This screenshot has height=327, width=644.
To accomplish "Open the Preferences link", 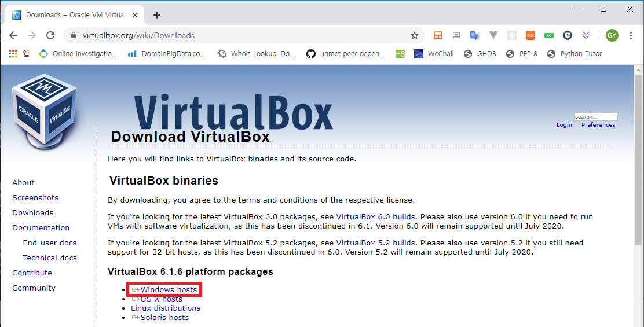I will click(598, 125).
